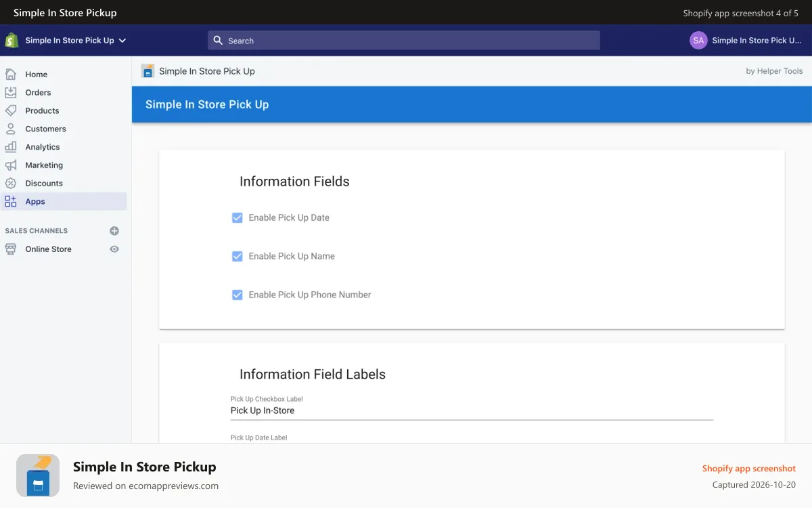This screenshot has width=812, height=508.
Task: Click the by Helper Tools link
Action: (x=774, y=71)
